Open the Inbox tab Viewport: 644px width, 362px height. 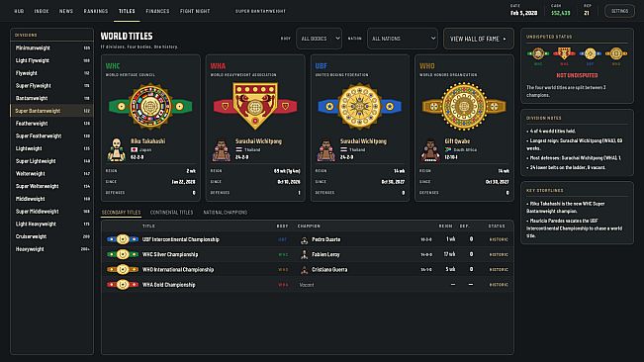coord(42,11)
